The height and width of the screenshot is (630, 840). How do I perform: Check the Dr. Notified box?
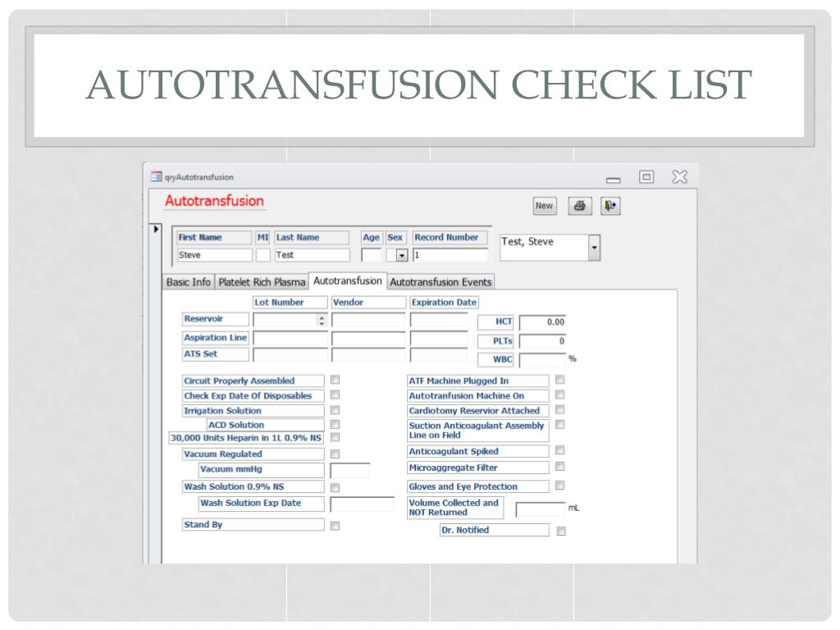pos(561,532)
